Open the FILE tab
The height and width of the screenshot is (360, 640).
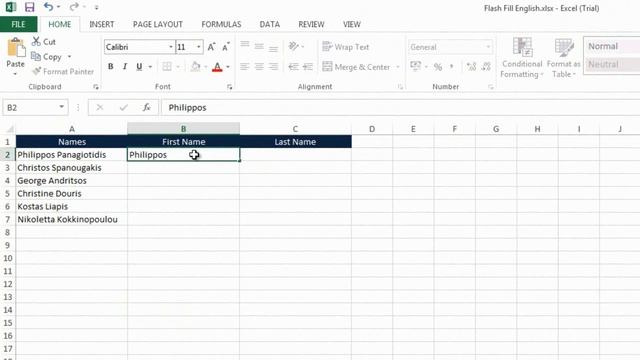coord(18,24)
